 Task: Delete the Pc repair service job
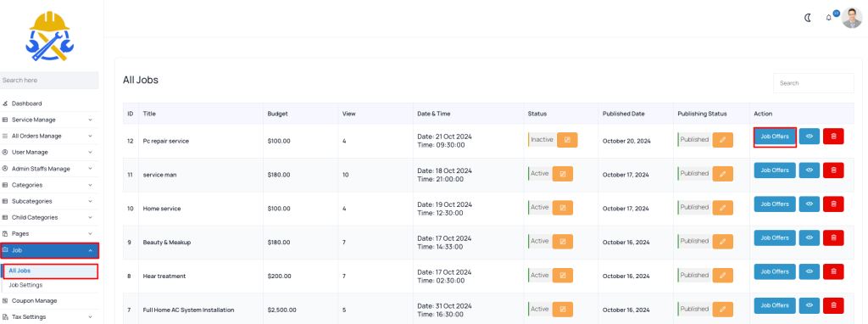point(833,137)
